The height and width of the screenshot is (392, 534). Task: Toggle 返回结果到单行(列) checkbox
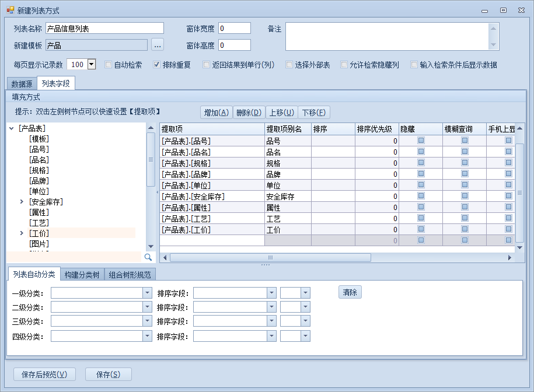tap(206, 65)
